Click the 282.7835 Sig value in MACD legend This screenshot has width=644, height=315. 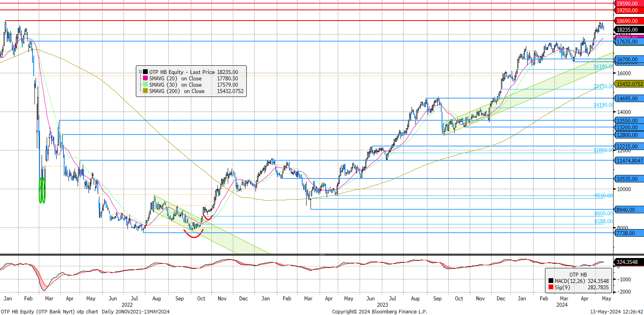click(598, 287)
